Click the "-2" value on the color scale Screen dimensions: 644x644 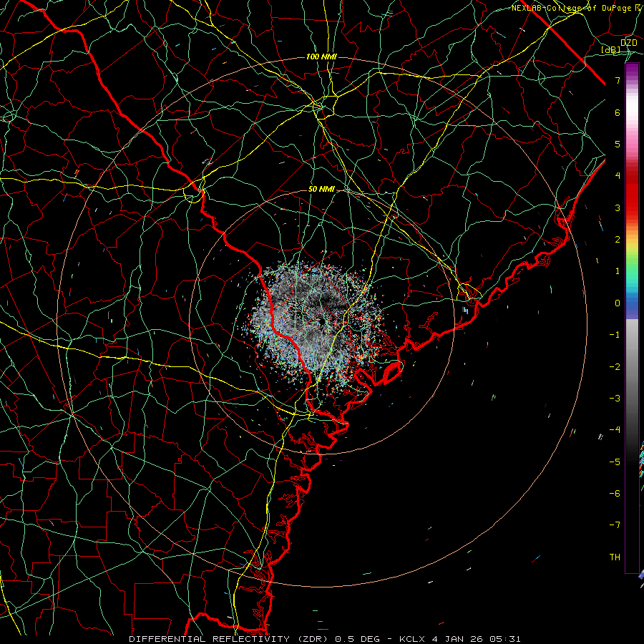615,367
